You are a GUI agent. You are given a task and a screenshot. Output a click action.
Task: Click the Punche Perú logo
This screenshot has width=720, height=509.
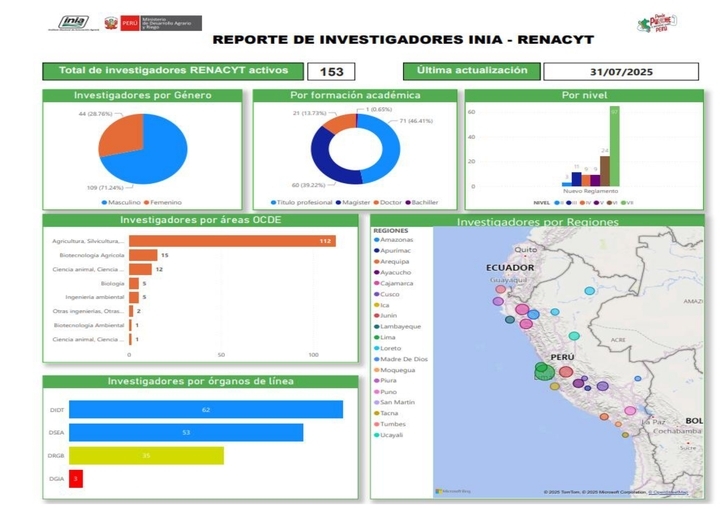tap(657, 23)
